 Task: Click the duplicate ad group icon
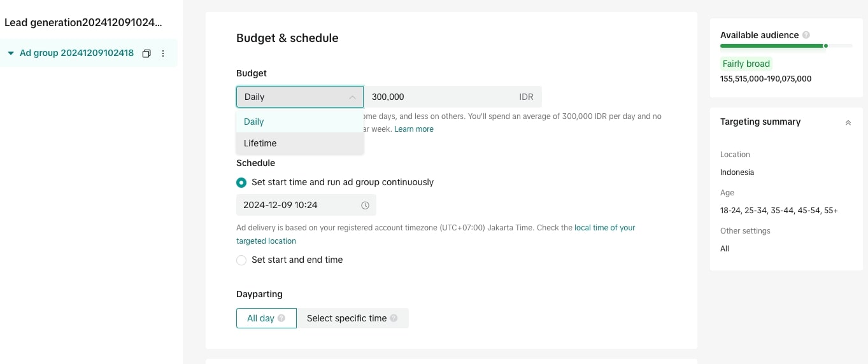point(146,53)
